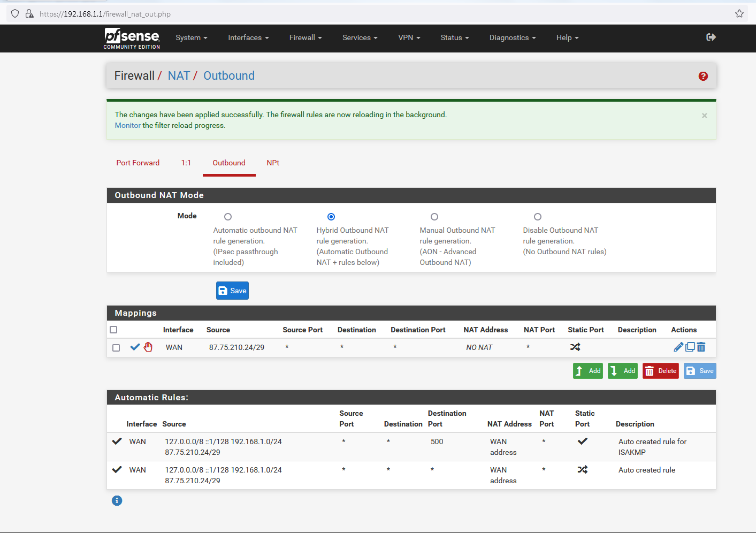Copy the WAN mapping using clone icon

pos(690,347)
